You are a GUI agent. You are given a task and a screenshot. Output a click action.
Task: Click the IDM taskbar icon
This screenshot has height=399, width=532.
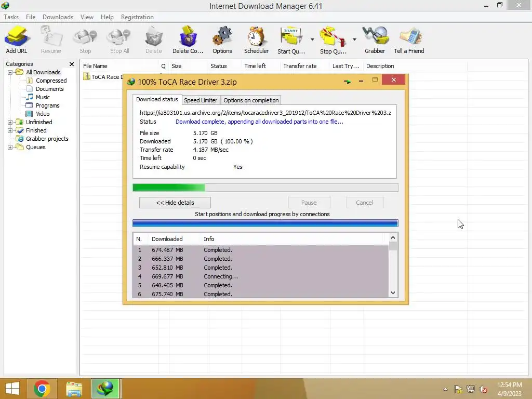(105, 389)
